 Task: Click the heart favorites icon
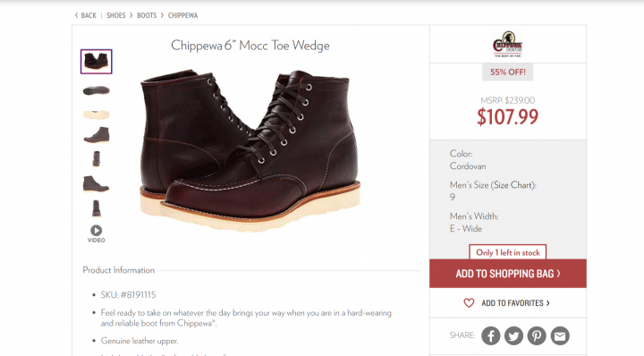(469, 303)
